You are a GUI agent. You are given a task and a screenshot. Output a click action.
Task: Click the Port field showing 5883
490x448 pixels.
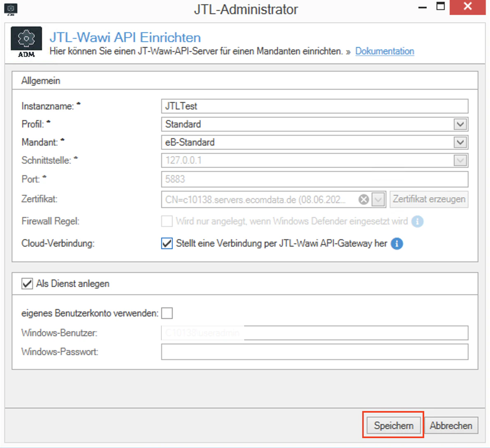(x=315, y=179)
